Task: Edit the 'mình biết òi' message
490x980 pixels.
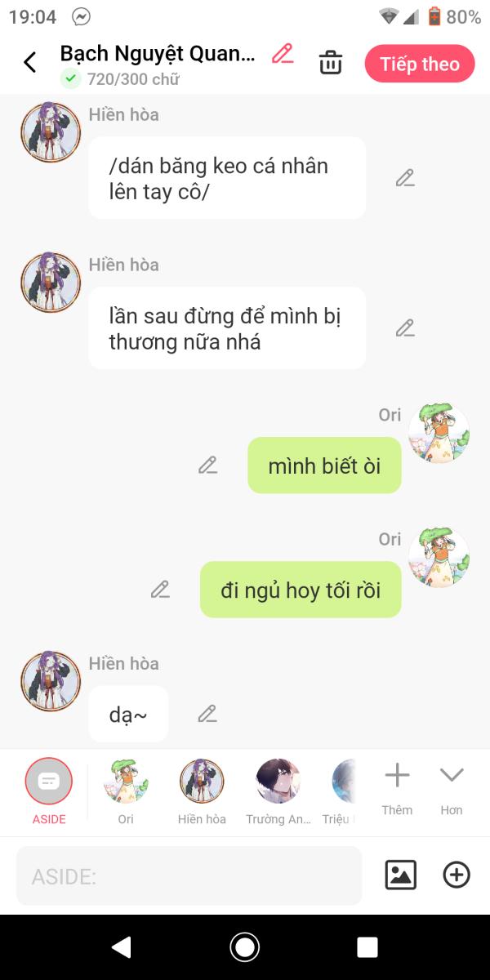Action: click(207, 465)
